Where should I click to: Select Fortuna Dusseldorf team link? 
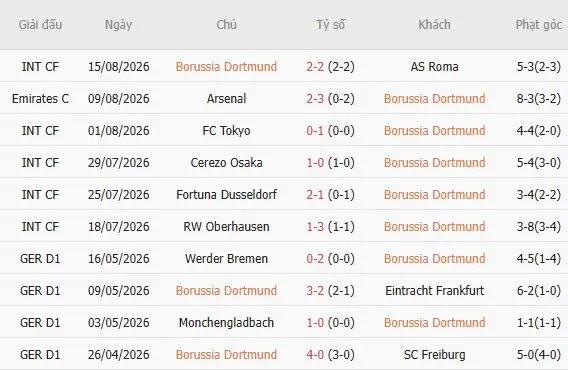[x=226, y=195]
